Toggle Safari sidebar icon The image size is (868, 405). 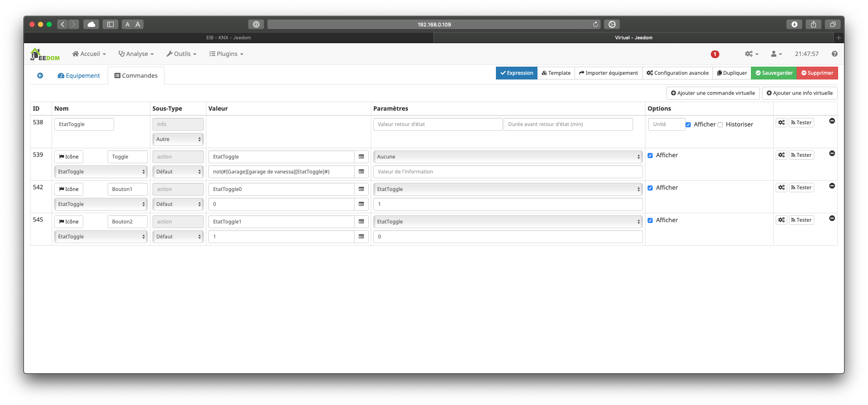tap(110, 24)
